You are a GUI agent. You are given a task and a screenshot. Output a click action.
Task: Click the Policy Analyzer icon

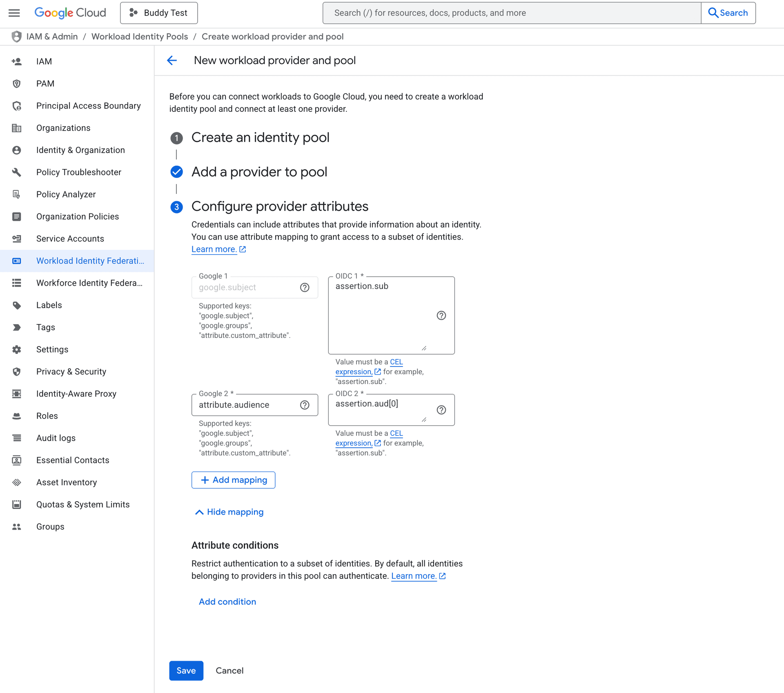[17, 195]
